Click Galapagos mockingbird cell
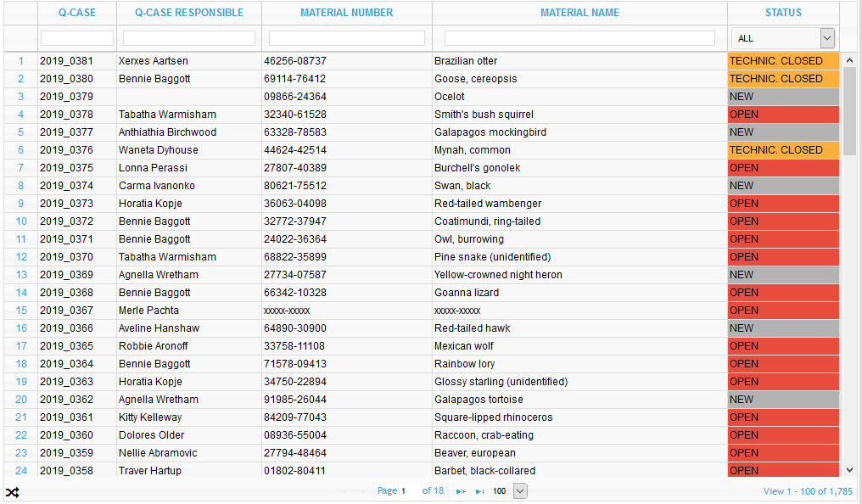 click(x=580, y=132)
